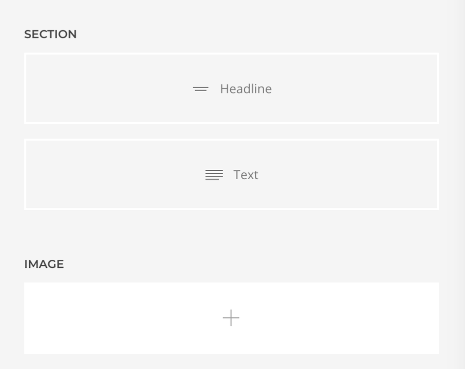
Task: Add a Text element to the section
Action: tap(231, 174)
